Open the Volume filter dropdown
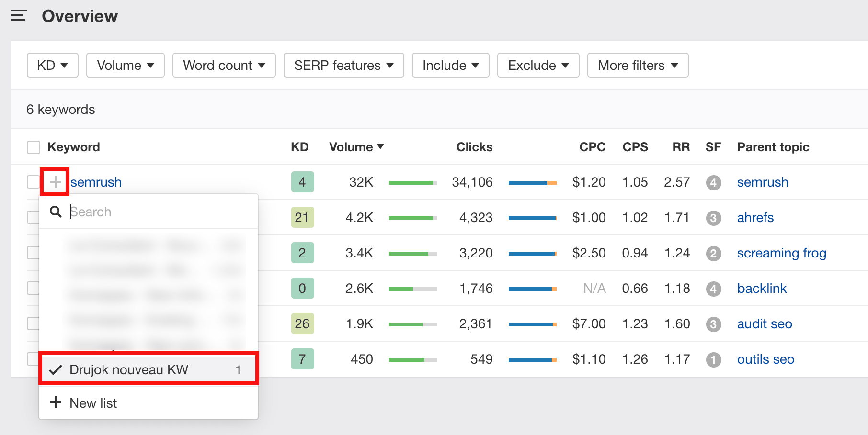Viewport: 868px width, 435px height. (126, 65)
